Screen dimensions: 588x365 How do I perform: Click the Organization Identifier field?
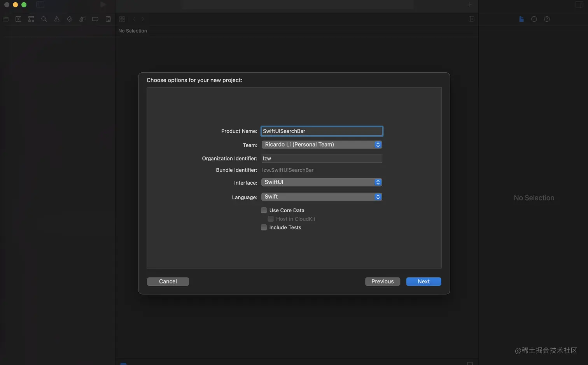322,158
